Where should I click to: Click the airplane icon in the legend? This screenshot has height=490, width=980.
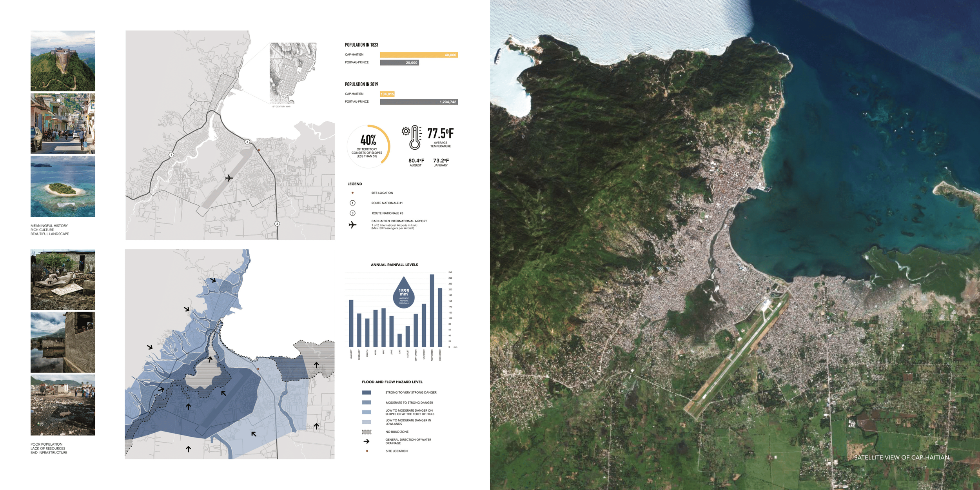352,225
